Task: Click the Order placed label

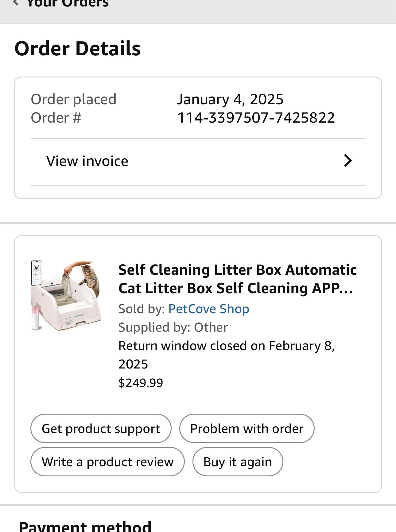Action: [73, 99]
